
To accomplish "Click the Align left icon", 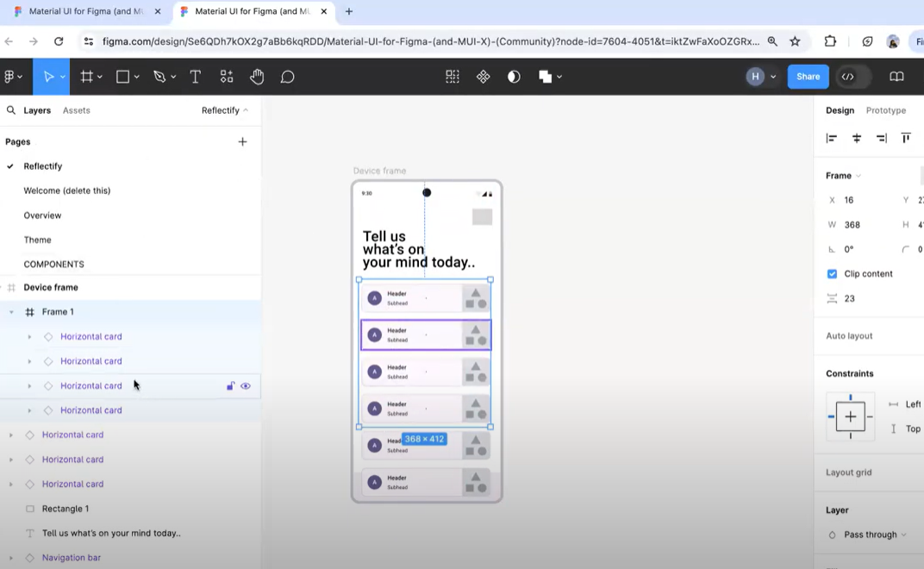I will 832,138.
